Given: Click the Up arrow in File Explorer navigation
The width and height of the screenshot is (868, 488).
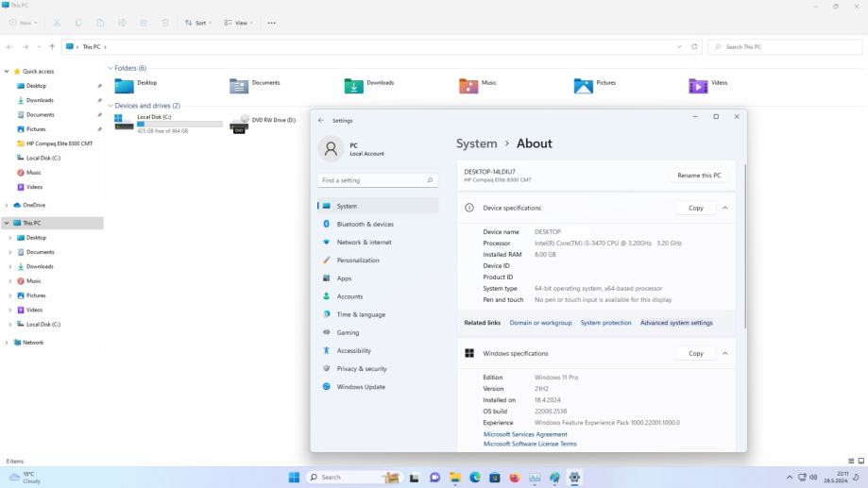Looking at the screenshot, I should (x=52, y=47).
